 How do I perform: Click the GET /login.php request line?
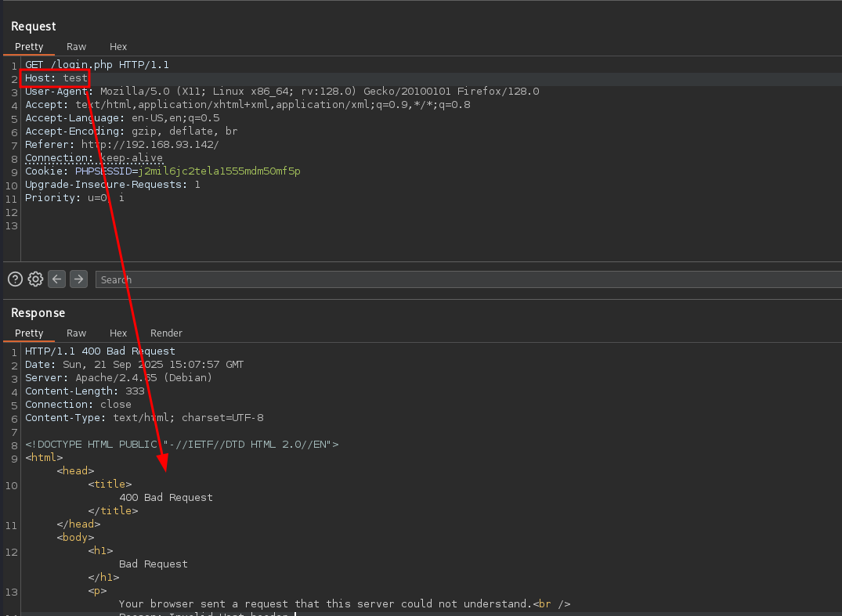tap(96, 65)
